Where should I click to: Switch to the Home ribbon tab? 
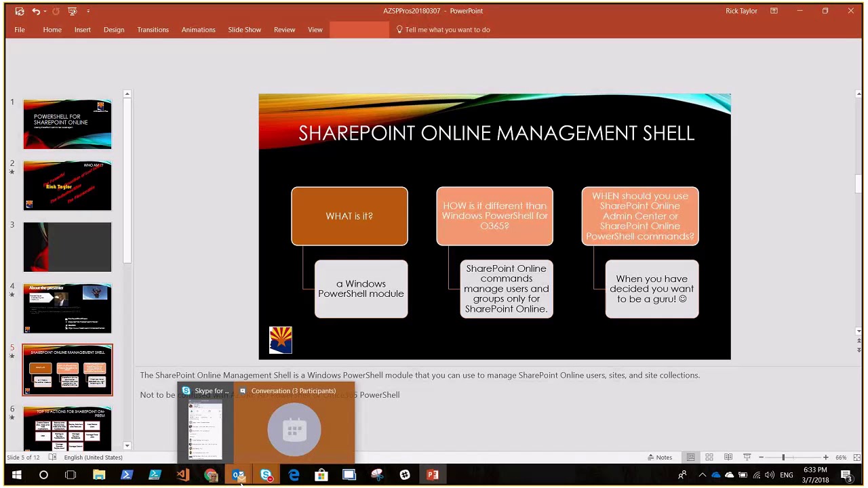(x=52, y=30)
